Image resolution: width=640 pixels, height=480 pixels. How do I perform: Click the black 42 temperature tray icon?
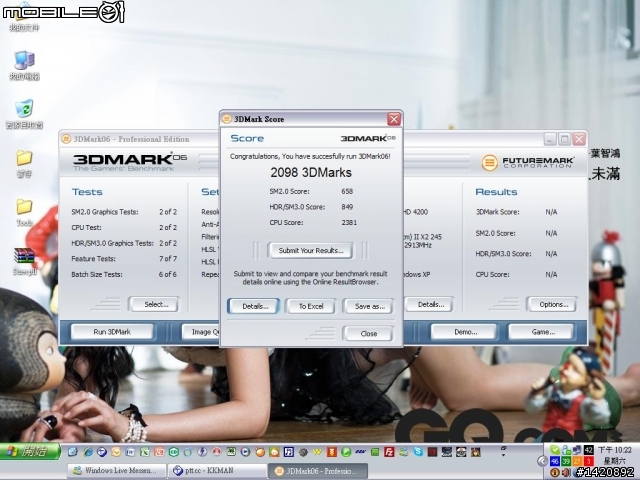coord(588,450)
